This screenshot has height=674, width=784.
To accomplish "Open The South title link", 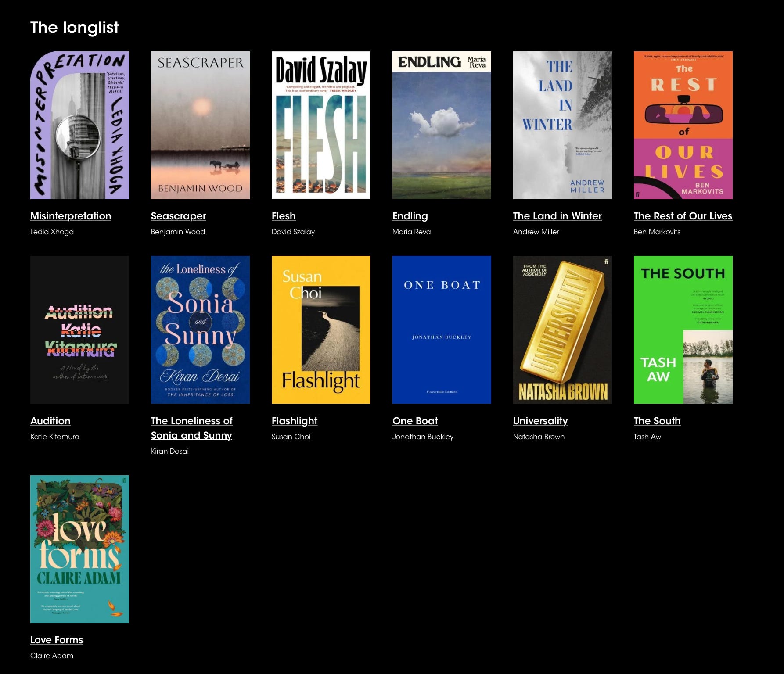I will tap(657, 421).
